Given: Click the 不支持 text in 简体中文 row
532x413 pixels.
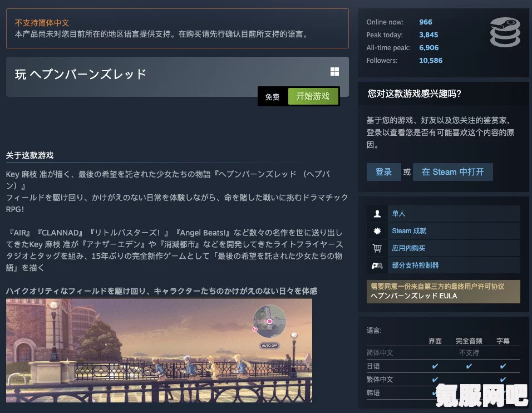Looking at the screenshot, I should click(469, 352).
